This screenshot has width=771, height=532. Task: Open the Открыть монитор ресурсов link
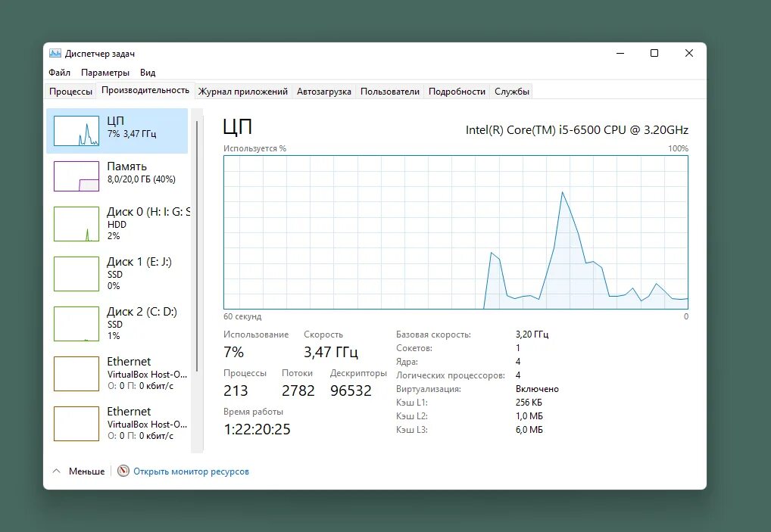(192, 471)
